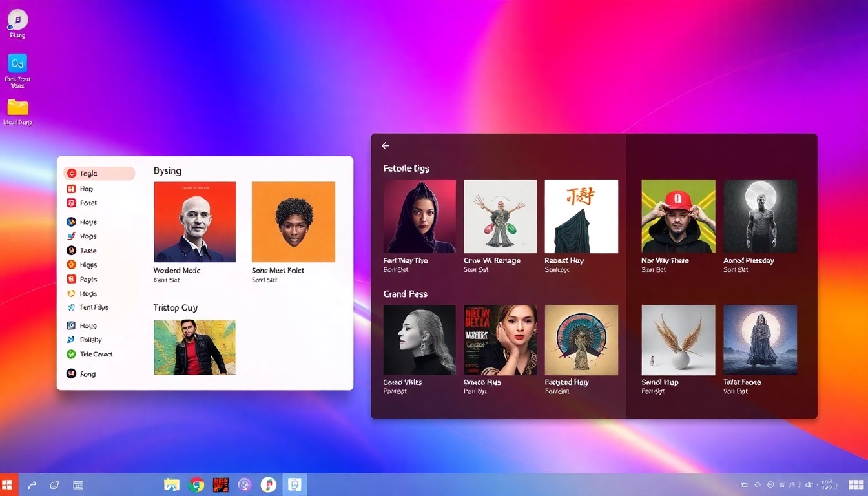
Task: Open the blue app icon on the desktop
Action: click(17, 63)
